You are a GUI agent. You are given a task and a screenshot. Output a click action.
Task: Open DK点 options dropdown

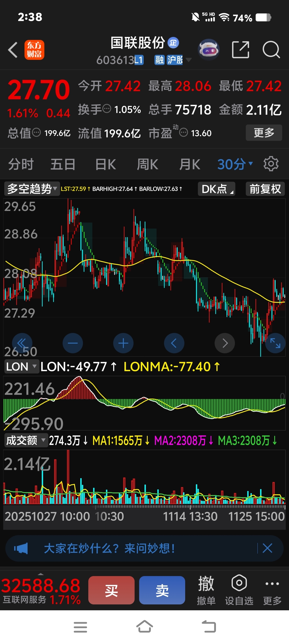coord(216,189)
